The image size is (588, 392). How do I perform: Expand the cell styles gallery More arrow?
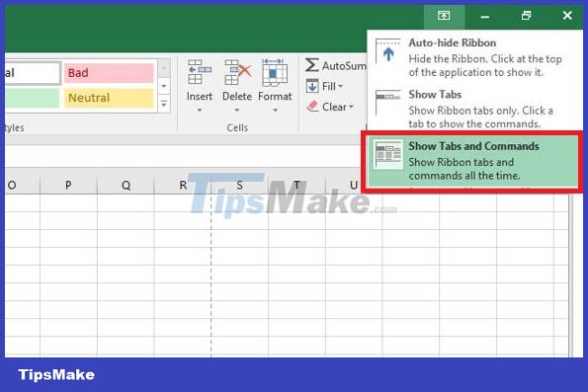164,104
